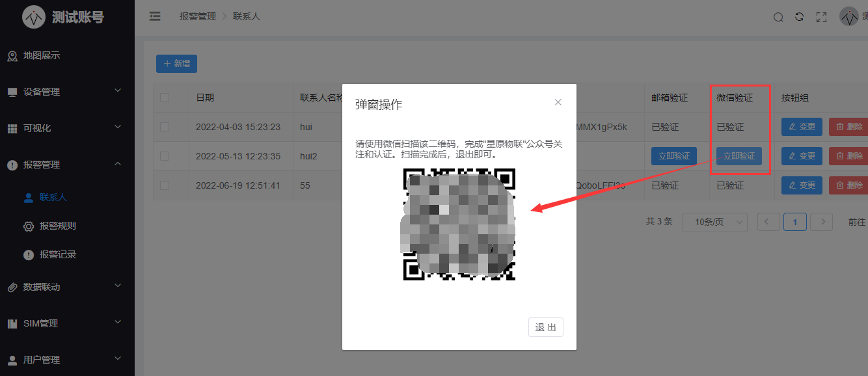Click the 微信验证 column header
Viewport: 868px width, 376px height.
pyautogui.click(x=735, y=98)
